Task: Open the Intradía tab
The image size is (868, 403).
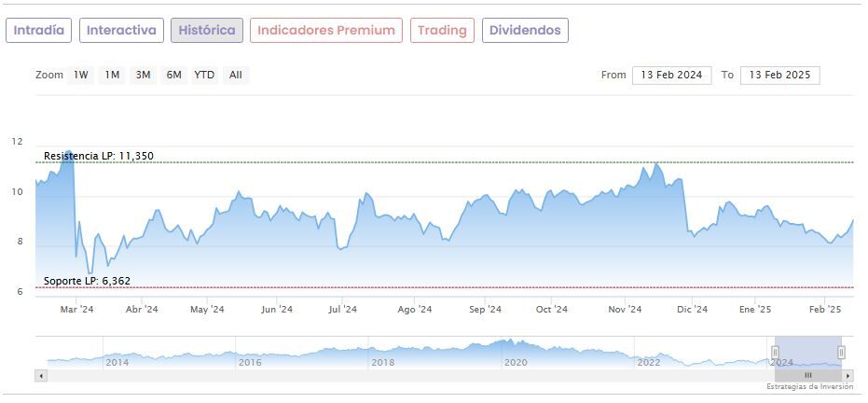Action: point(39,31)
